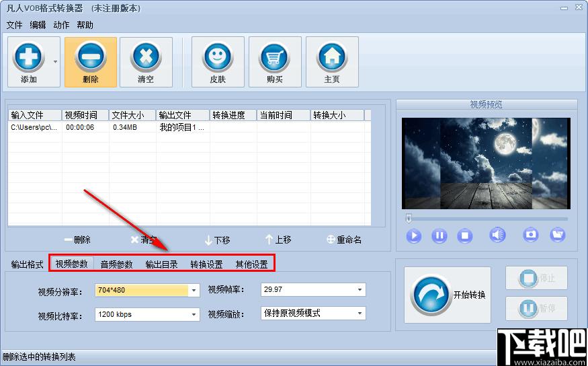Image resolution: width=588 pixels, height=366 pixels.
Task: Switch to the 转换设置 tab
Action: click(206, 264)
